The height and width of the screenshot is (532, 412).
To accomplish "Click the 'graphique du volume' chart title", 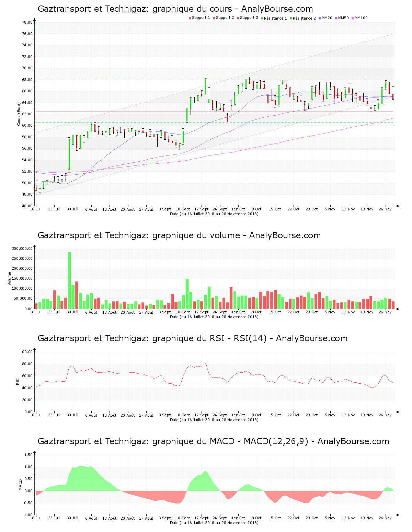I will [179, 235].
